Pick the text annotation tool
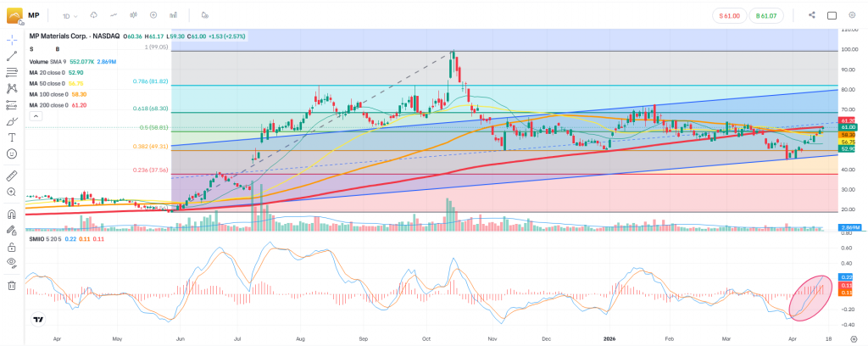Viewport: 868px width, 346px height. (12, 137)
